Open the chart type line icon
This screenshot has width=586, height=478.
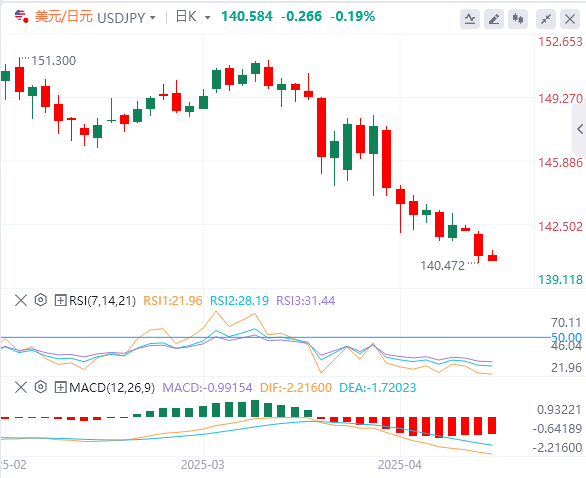[470, 19]
